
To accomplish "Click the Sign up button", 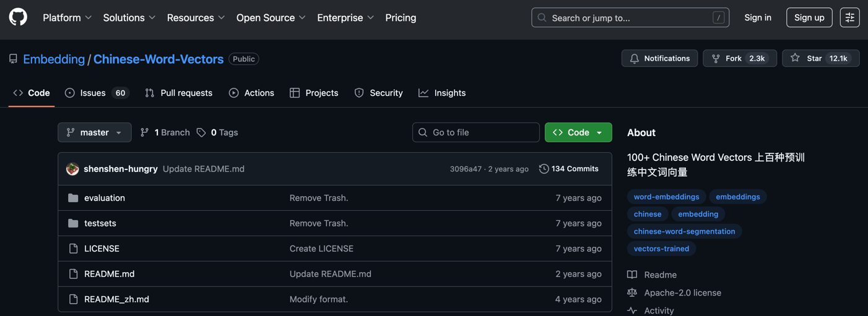I will pos(809,18).
